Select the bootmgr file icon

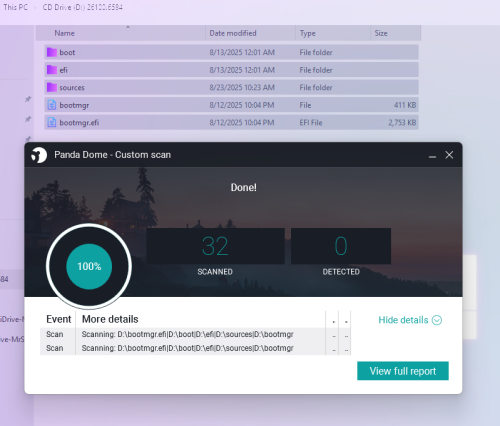(52, 105)
